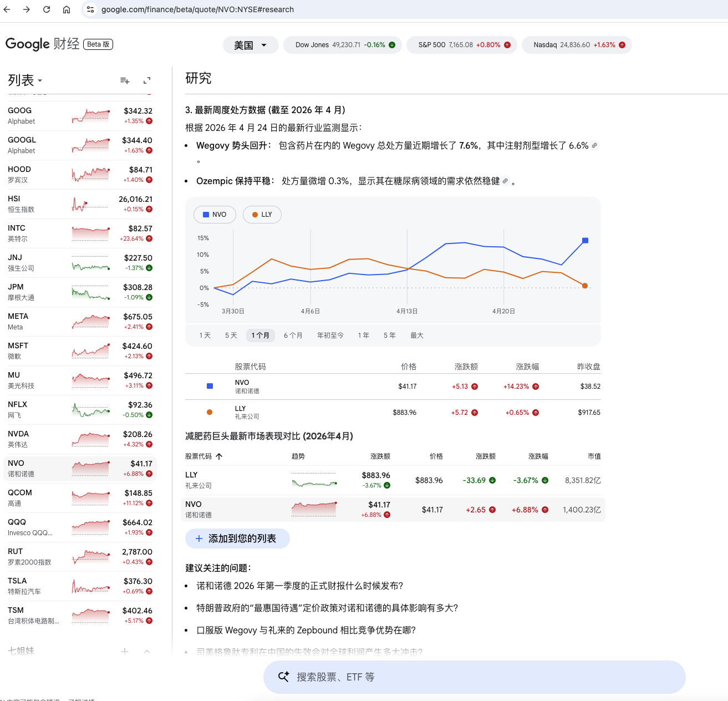This screenshot has height=701, width=728.
Task: Select the 最大 chart range
Action: 417,336
